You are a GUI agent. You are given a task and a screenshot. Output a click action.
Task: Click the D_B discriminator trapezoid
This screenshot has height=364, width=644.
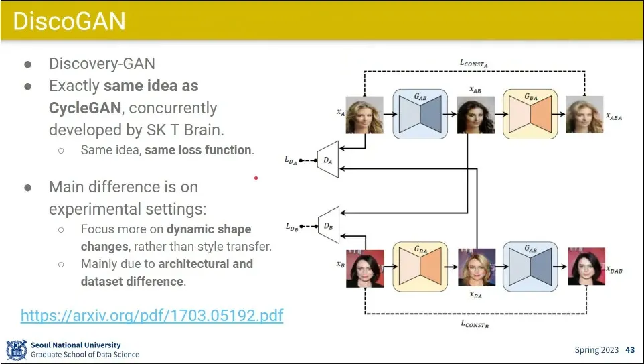pyautogui.click(x=329, y=225)
